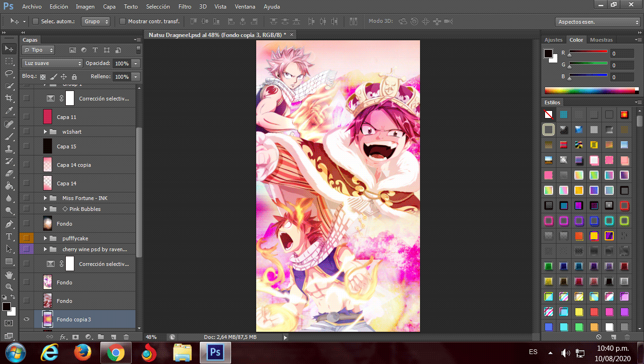Select the Paint Bucket tool

point(9,186)
